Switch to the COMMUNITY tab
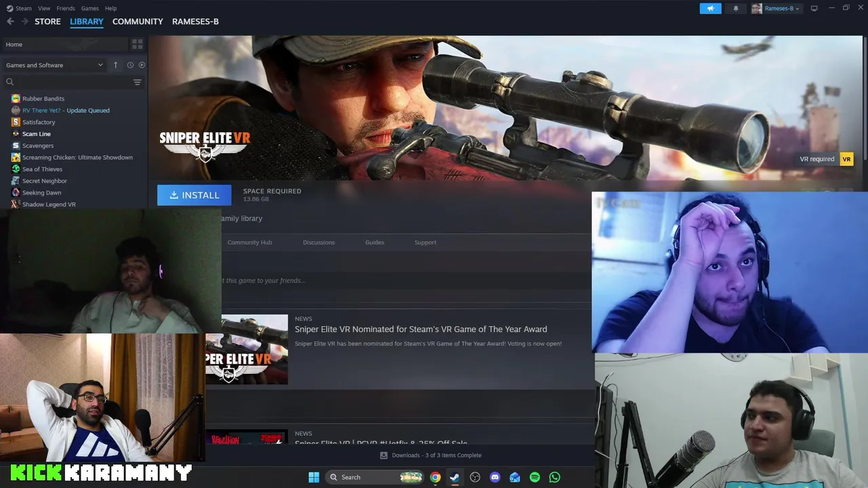 (x=138, y=22)
